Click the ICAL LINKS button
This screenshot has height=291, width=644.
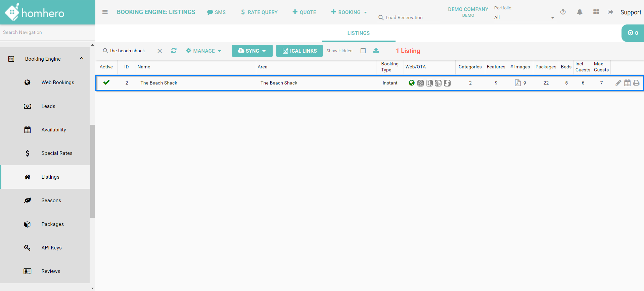pyautogui.click(x=299, y=51)
